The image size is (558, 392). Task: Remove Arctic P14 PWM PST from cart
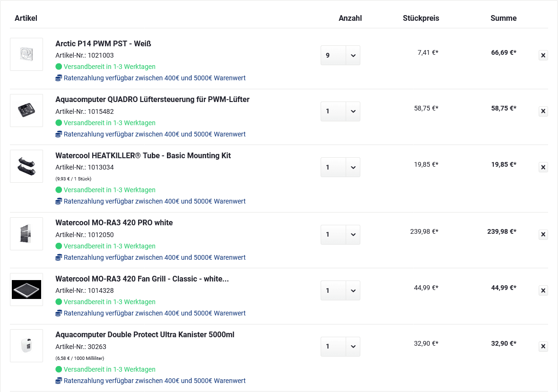point(543,55)
